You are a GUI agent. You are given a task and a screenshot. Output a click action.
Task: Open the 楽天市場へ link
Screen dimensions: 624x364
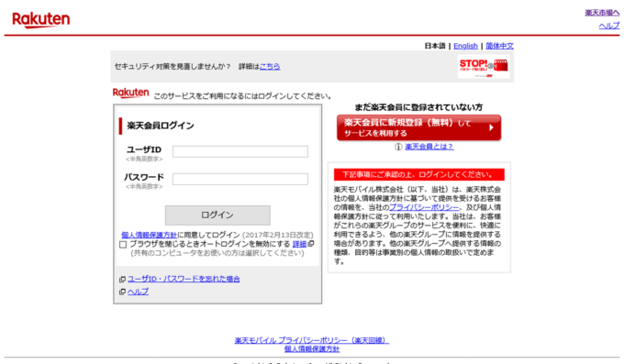pos(602,13)
